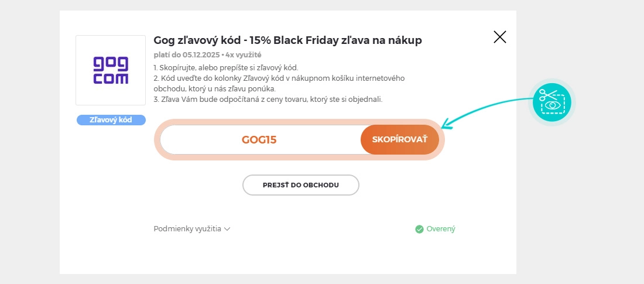Click the Gog zľavový kód offer title
644x284 pixels.
(287, 40)
